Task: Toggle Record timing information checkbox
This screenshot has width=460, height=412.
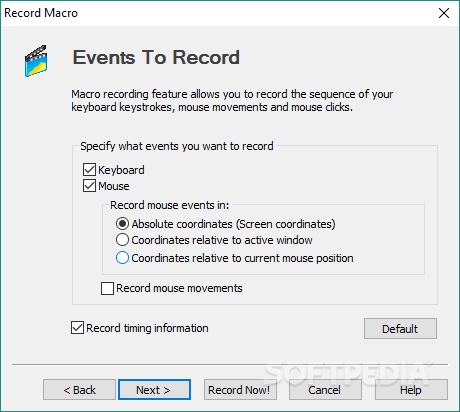Action: tap(77, 328)
